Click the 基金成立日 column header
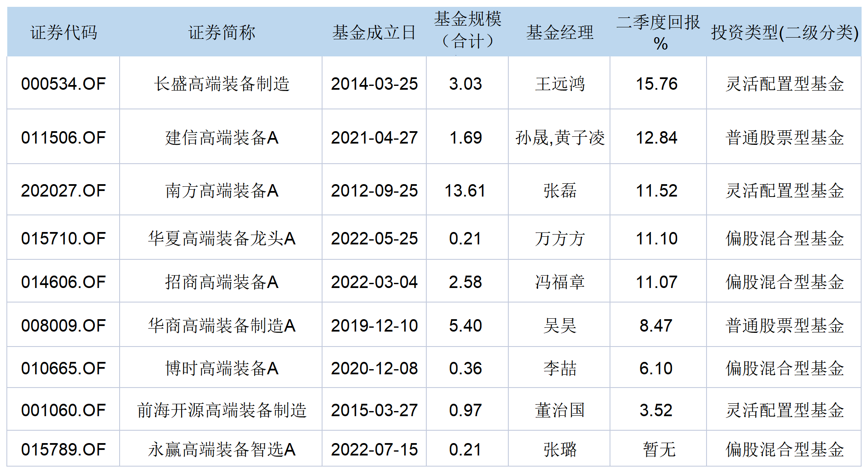868x473 pixels. (374, 32)
